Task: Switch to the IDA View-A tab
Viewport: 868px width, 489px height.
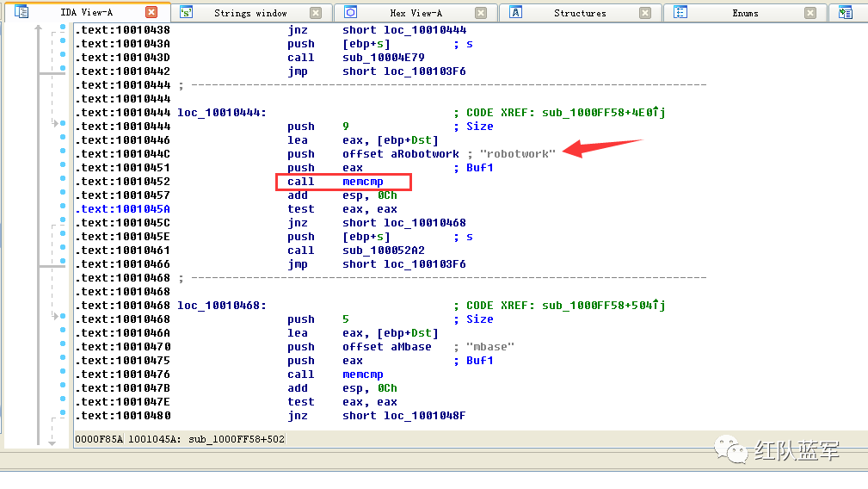Action: pyautogui.click(x=86, y=12)
